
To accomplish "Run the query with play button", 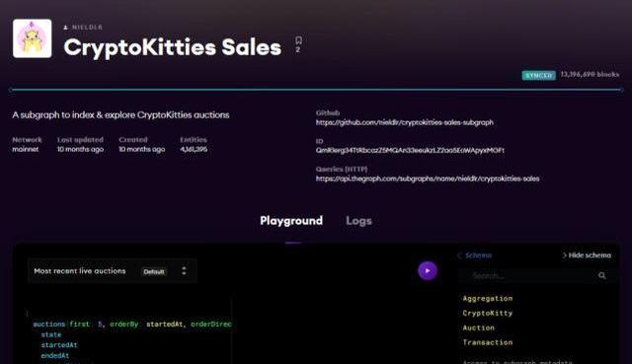I will tap(428, 270).
